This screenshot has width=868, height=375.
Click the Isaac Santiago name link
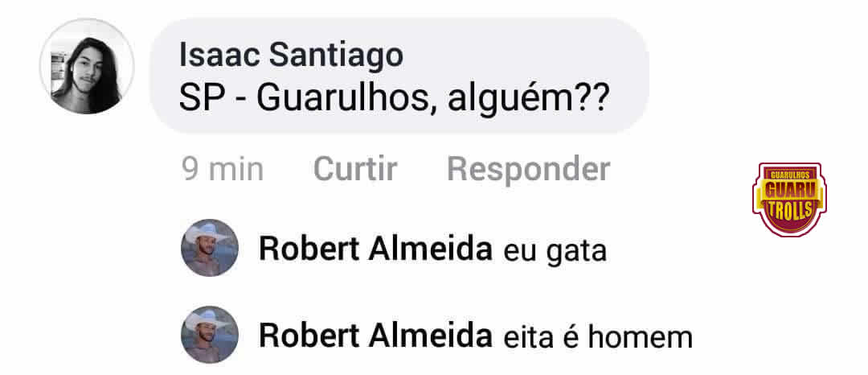tap(291, 56)
